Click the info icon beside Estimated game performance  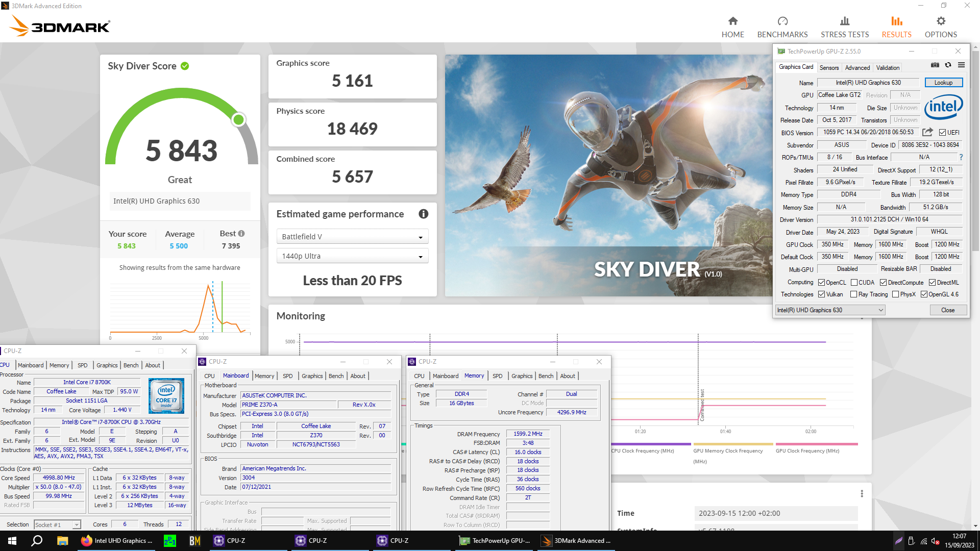click(x=423, y=214)
